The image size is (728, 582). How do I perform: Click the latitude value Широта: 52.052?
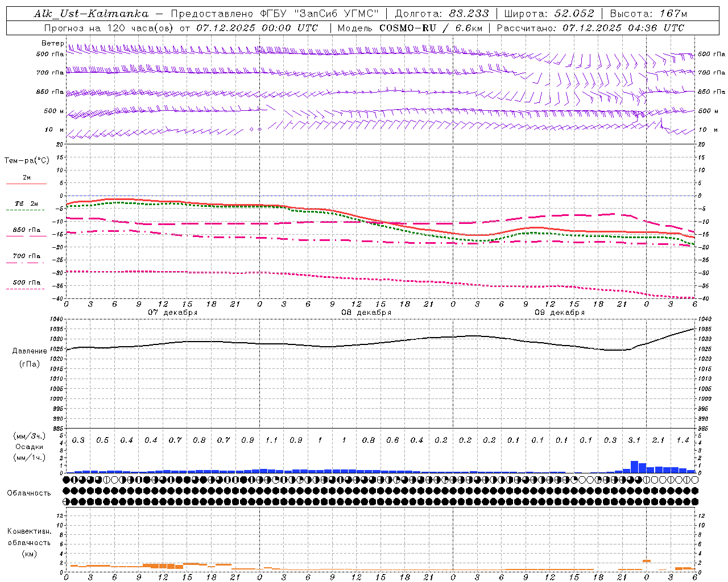point(549,14)
